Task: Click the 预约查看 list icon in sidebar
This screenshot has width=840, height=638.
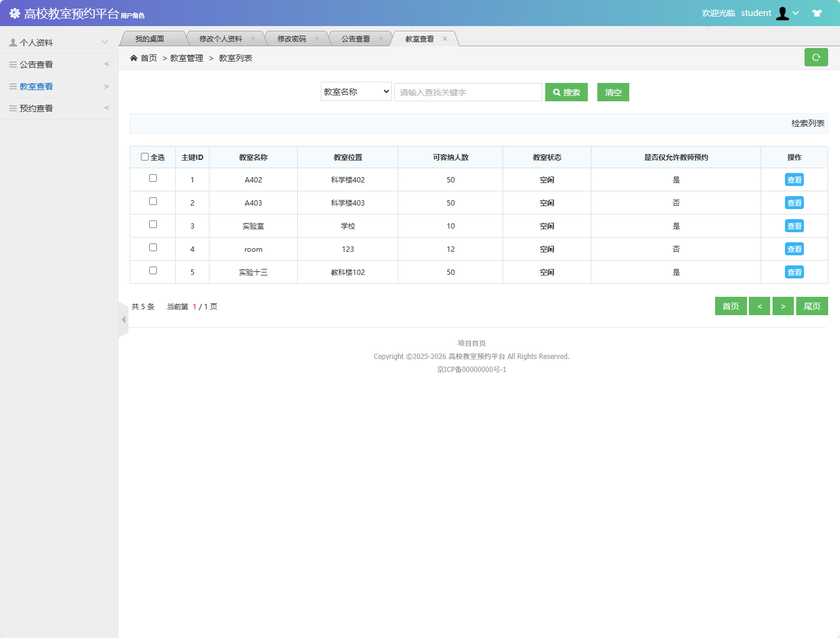Action: (x=13, y=108)
